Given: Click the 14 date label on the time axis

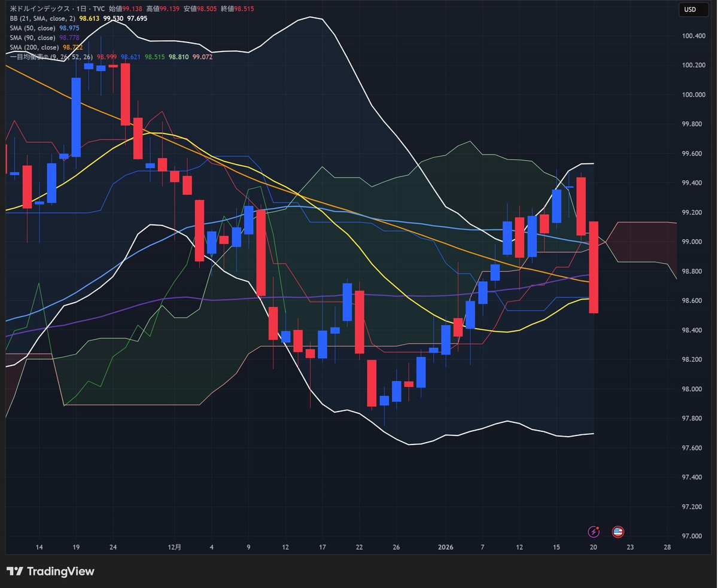Looking at the screenshot, I should coord(39,547).
